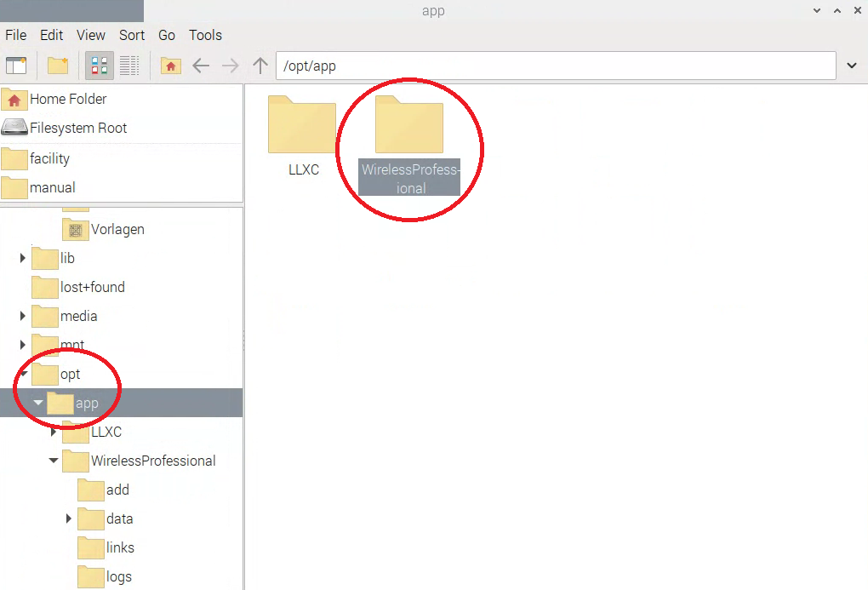Viewport: 868px width, 590px height.
Task: Switch to icon view mode
Action: coord(99,66)
